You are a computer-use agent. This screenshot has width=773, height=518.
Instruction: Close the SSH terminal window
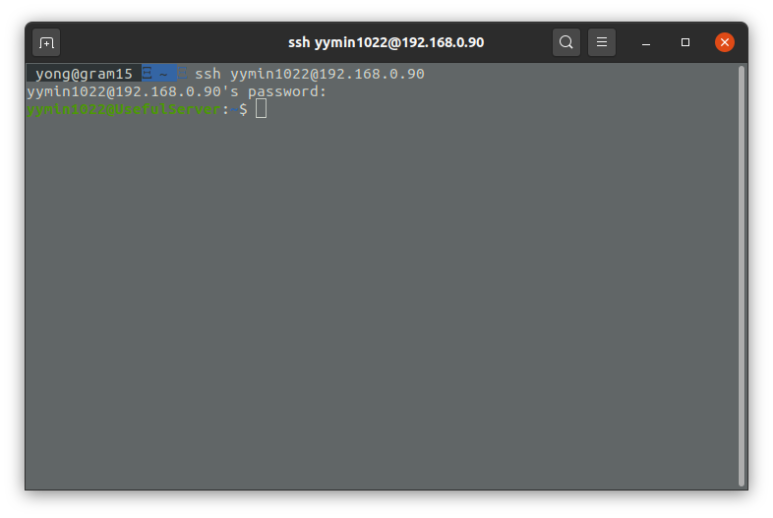coord(725,42)
